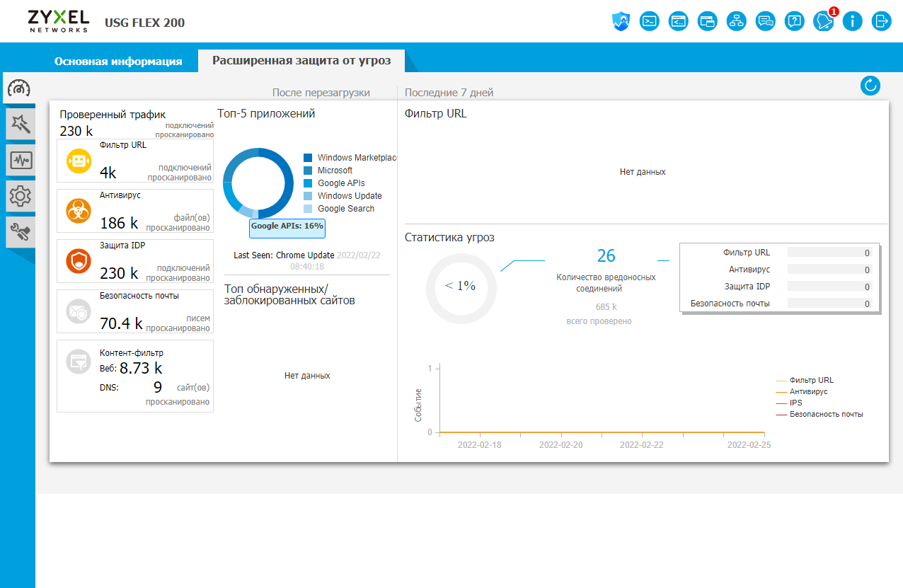Open the SecuReporter shield icon
The width and height of the screenshot is (903, 588).
(x=621, y=21)
